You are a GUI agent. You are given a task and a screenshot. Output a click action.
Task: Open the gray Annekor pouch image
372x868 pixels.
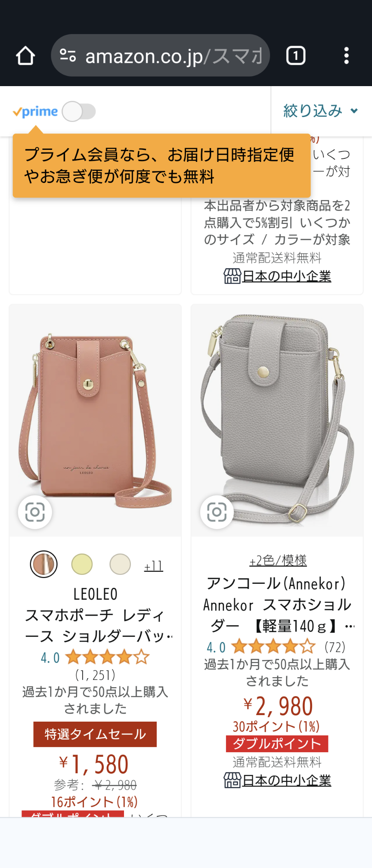pyautogui.click(x=277, y=420)
